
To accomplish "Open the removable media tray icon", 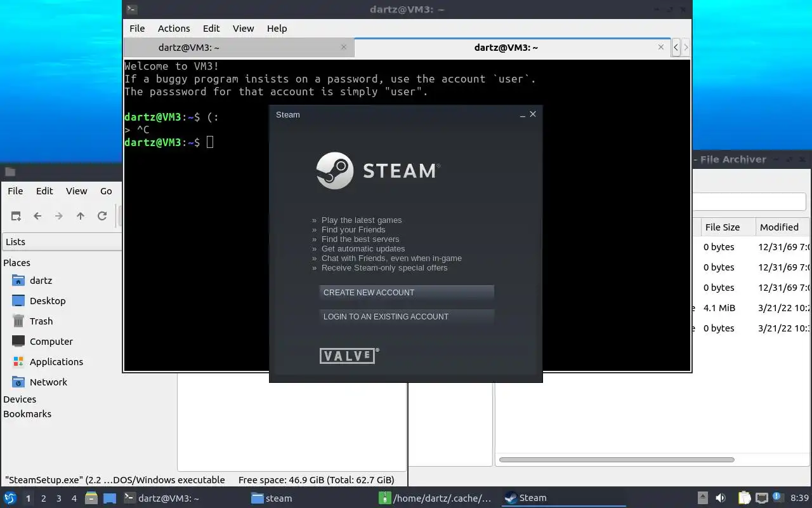I will tap(702, 498).
